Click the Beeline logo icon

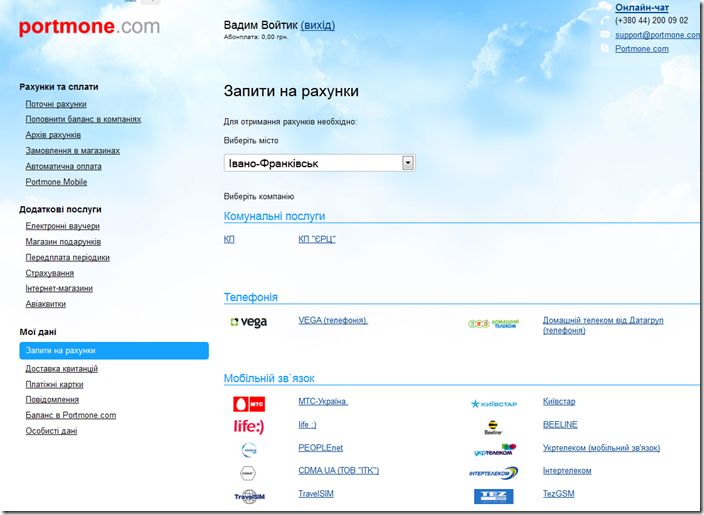493,427
